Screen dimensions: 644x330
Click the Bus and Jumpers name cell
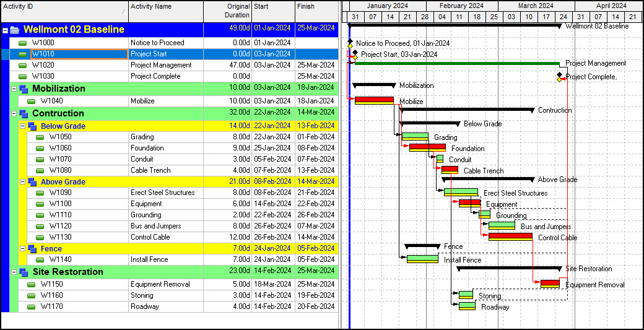tap(166, 226)
